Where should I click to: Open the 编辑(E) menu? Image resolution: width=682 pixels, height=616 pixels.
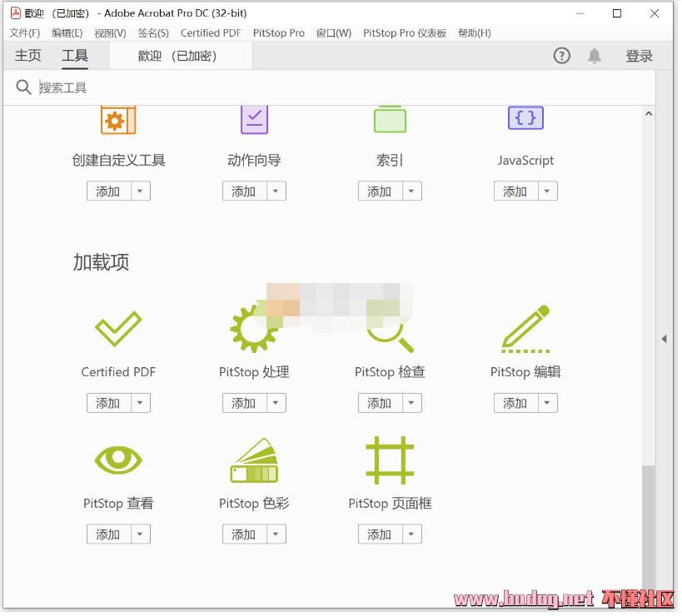pyautogui.click(x=67, y=33)
